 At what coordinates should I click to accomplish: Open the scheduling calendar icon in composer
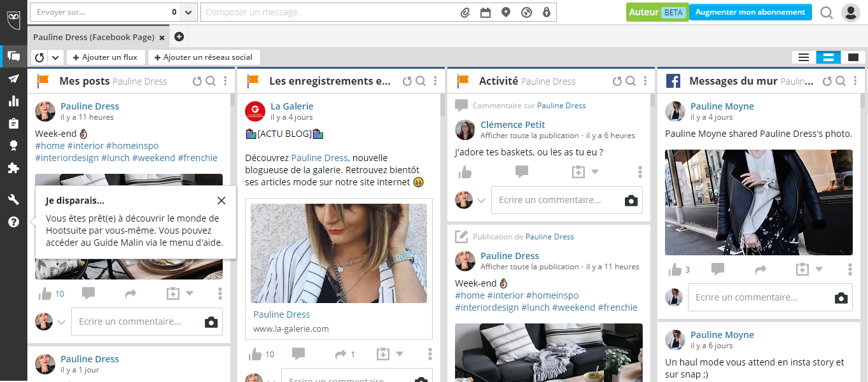point(485,12)
